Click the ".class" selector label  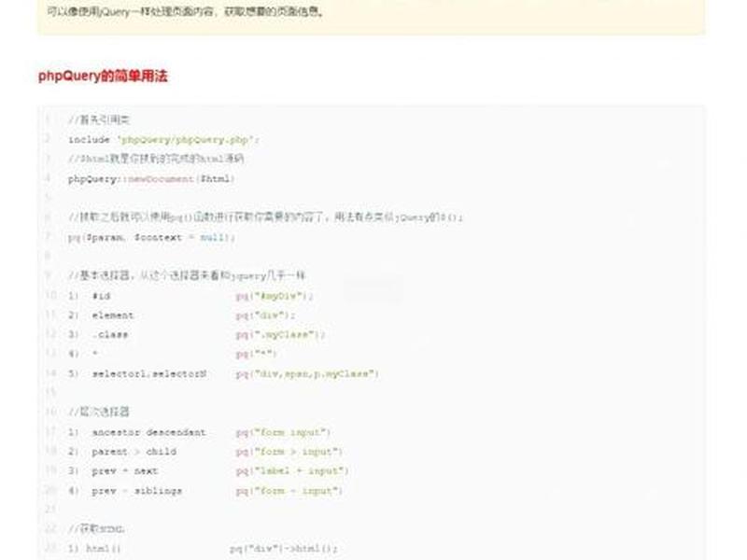click(110, 335)
